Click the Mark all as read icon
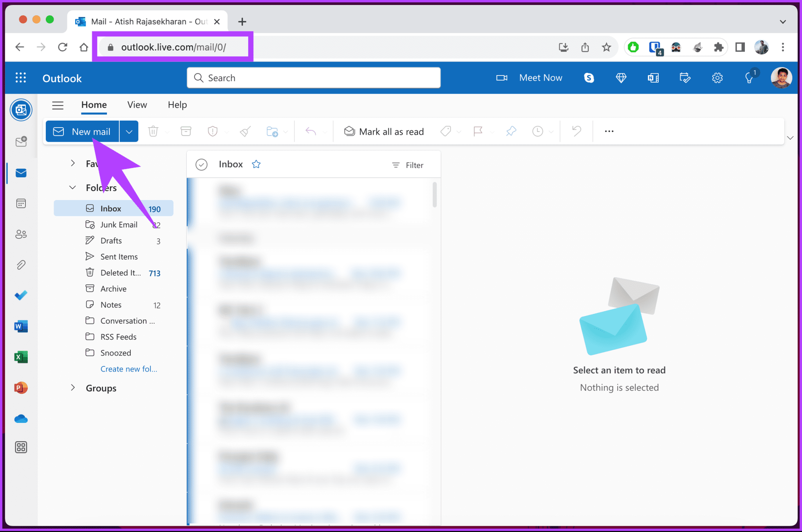Screen dimensions: 802x532 point(383,131)
